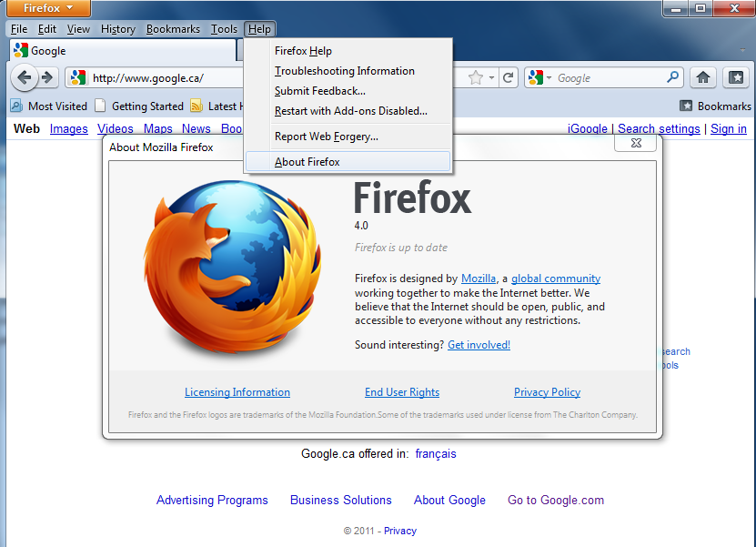Go back with the Back arrow button
Image resolution: width=756 pixels, height=547 pixels.
(x=25, y=77)
